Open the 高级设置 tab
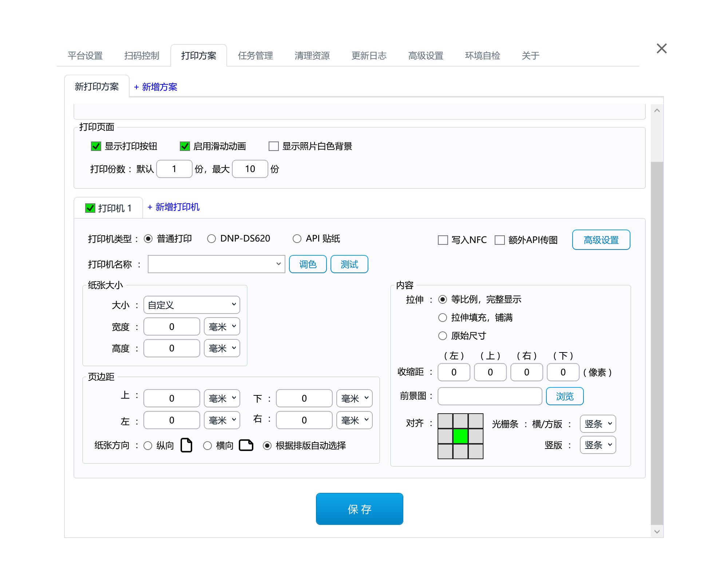728x582 pixels. (x=426, y=56)
